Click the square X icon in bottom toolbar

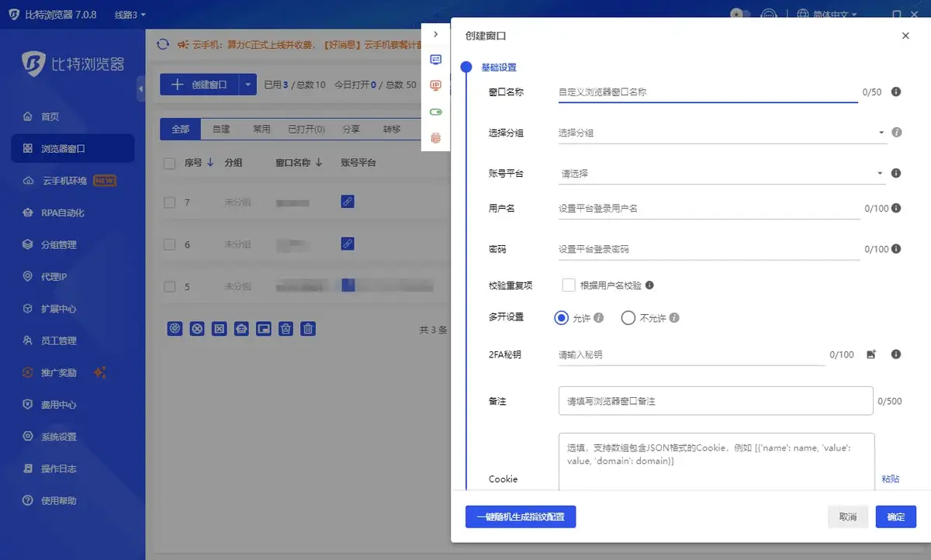pyautogui.click(x=220, y=329)
